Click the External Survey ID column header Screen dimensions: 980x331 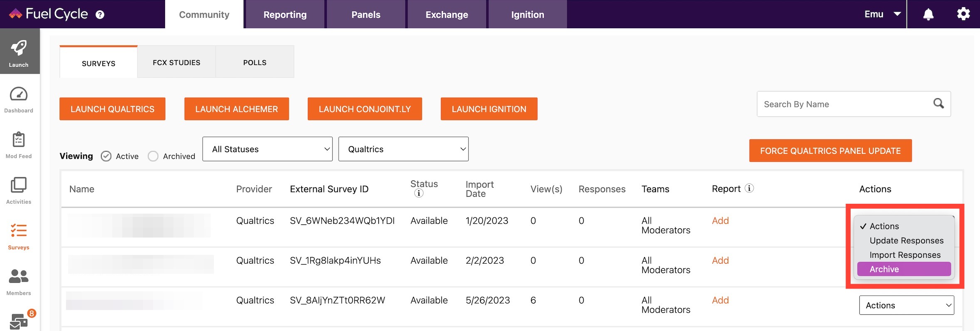pos(329,189)
